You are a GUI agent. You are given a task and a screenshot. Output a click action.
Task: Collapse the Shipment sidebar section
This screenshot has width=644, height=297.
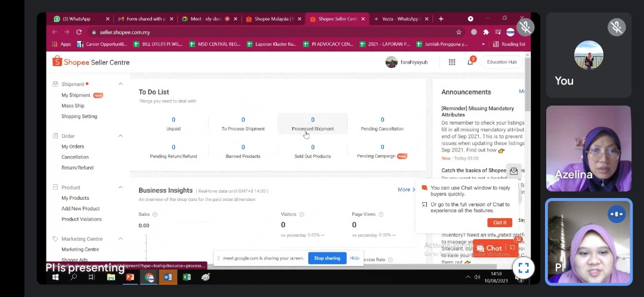click(x=120, y=84)
